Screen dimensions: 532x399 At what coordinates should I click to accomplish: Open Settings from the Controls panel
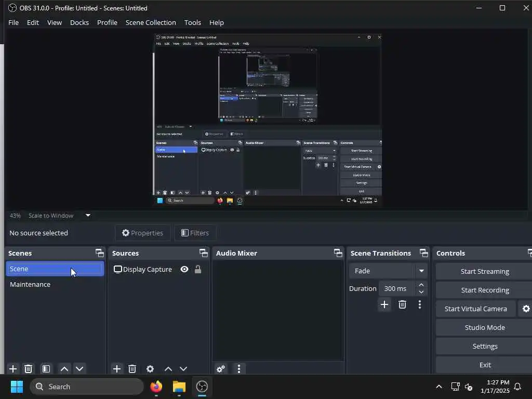485,346
